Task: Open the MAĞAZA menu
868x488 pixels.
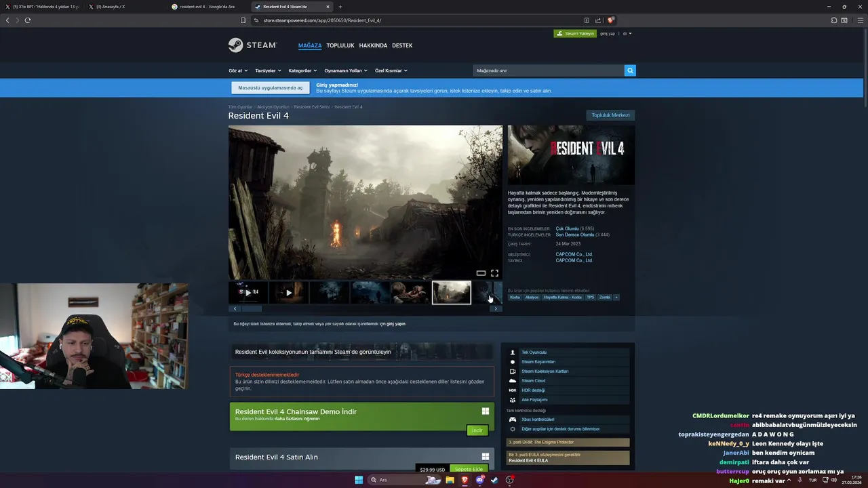Action: click(x=310, y=45)
